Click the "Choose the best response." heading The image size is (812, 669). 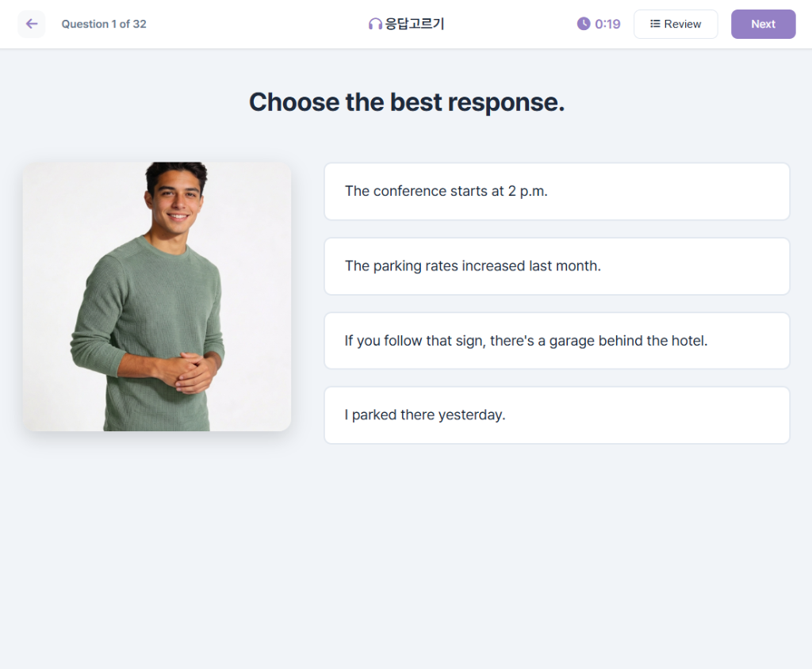[x=406, y=102]
